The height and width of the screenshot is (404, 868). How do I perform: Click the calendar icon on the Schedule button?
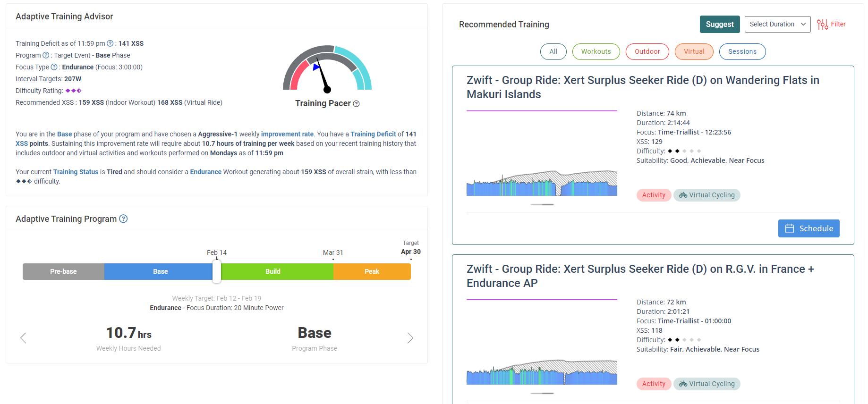point(790,228)
